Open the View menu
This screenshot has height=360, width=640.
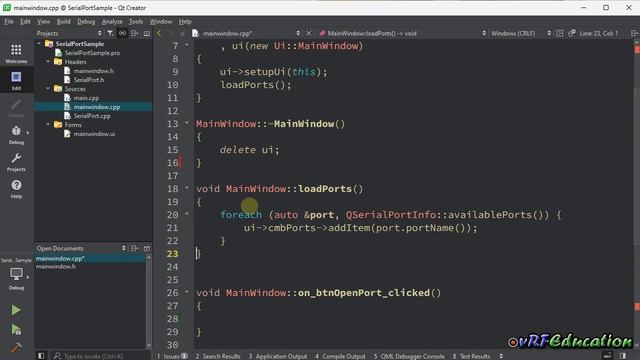pyautogui.click(x=43, y=21)
